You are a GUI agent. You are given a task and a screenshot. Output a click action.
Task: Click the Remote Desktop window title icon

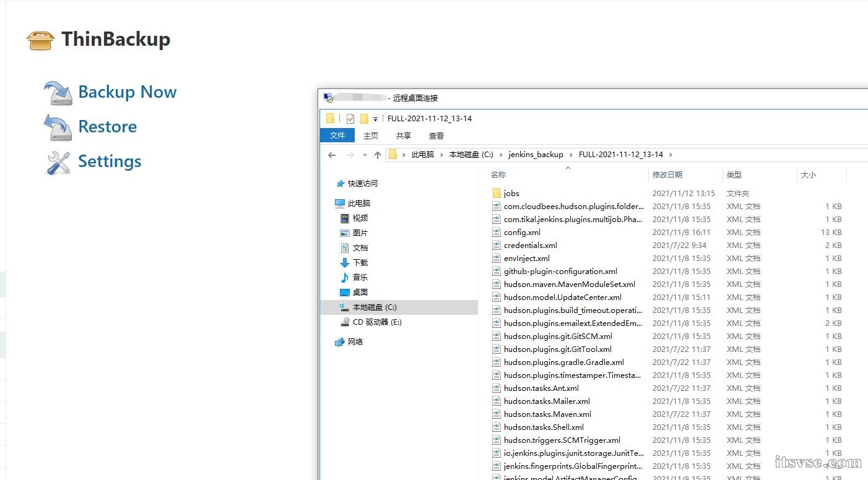[x=328, y=98]
